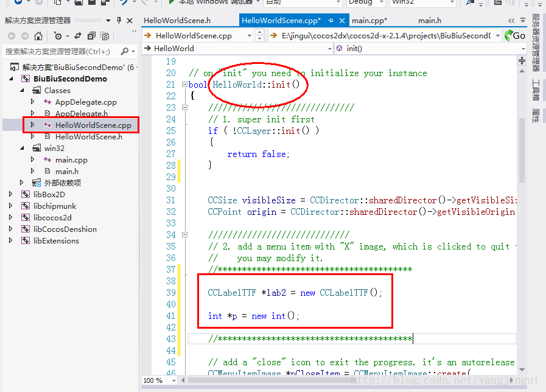Open the HelloWorldScene.cpp file navigation dropdown

[250, 35]
